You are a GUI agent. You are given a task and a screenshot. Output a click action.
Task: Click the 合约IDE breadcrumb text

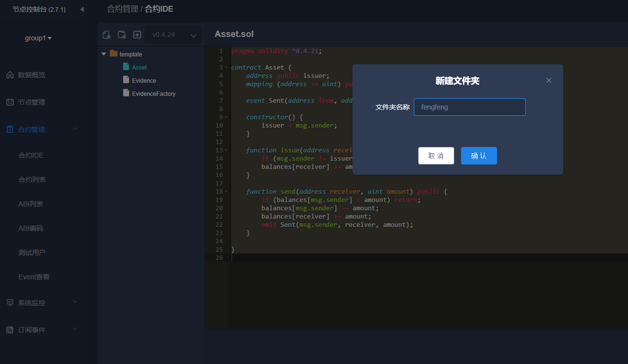(x=159, y=9)
